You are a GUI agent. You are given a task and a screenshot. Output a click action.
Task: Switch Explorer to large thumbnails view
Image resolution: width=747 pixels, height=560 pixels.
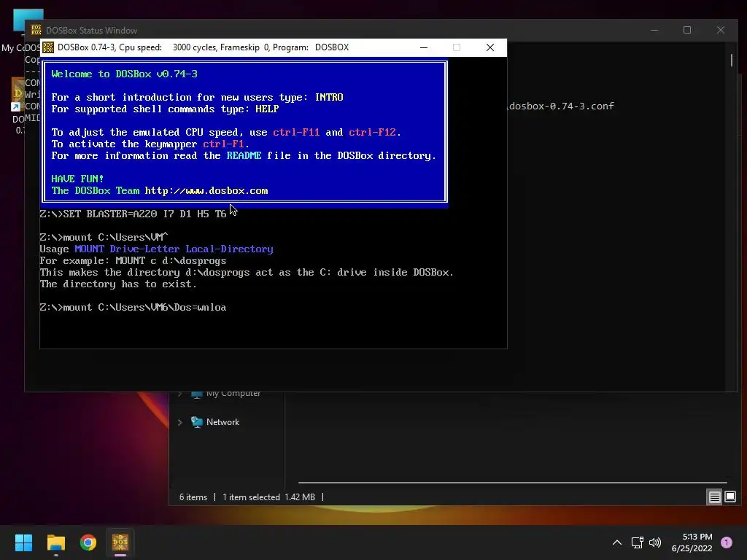[x=730, y=497]
